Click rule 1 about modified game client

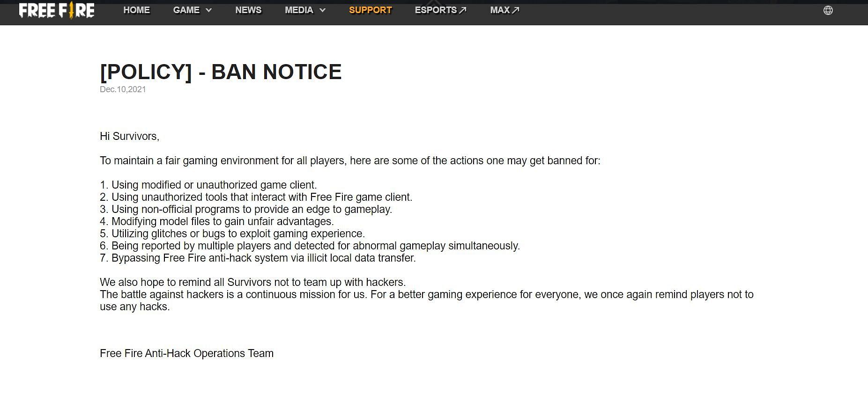(208, 185)
